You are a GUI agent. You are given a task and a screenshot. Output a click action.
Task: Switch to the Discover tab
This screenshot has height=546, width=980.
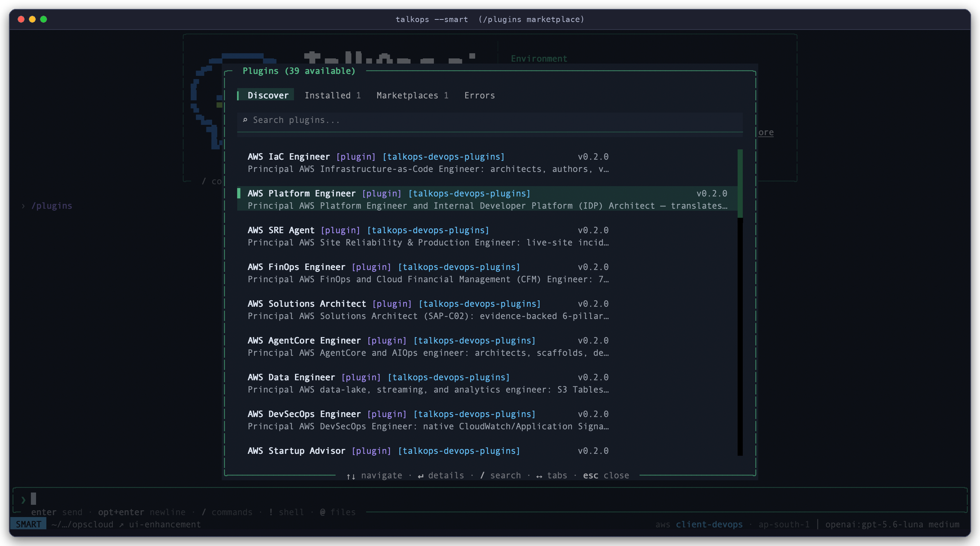point(268,95)
